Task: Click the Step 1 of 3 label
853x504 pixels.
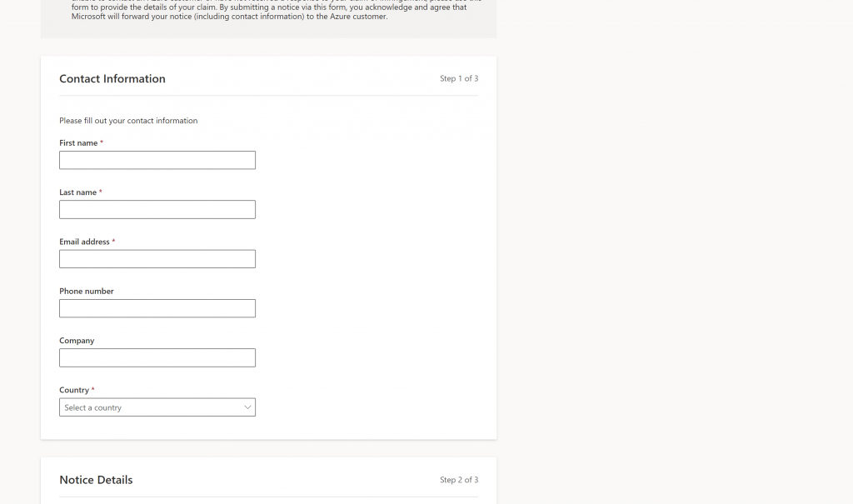Action: pyautogui.click(x=459, y=78)
